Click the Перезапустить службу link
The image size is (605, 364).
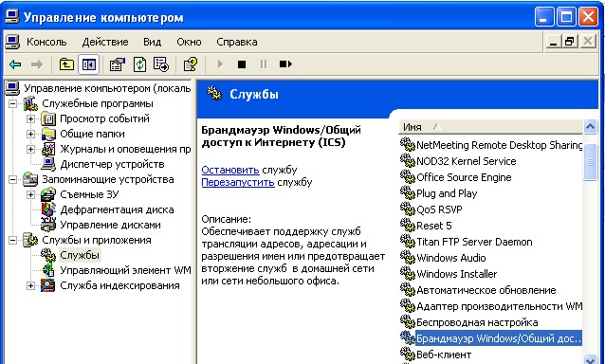tap(238, 182)
